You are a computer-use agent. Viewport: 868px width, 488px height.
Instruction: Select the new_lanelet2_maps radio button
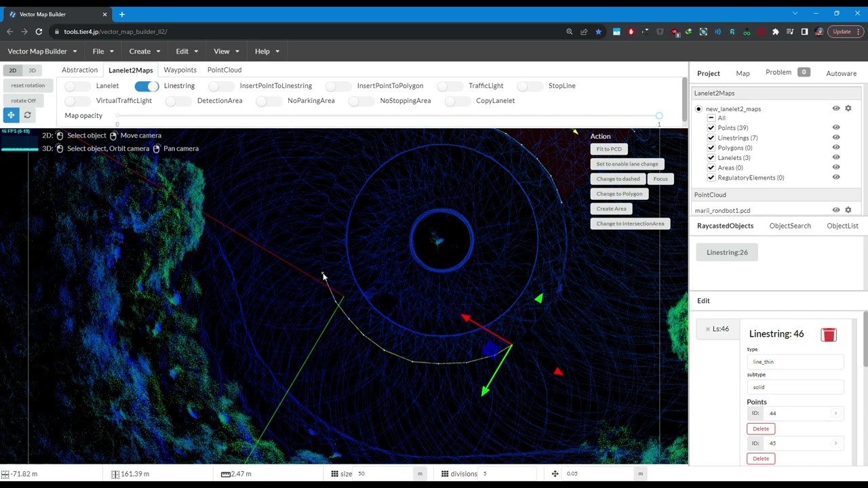[698, 108]
